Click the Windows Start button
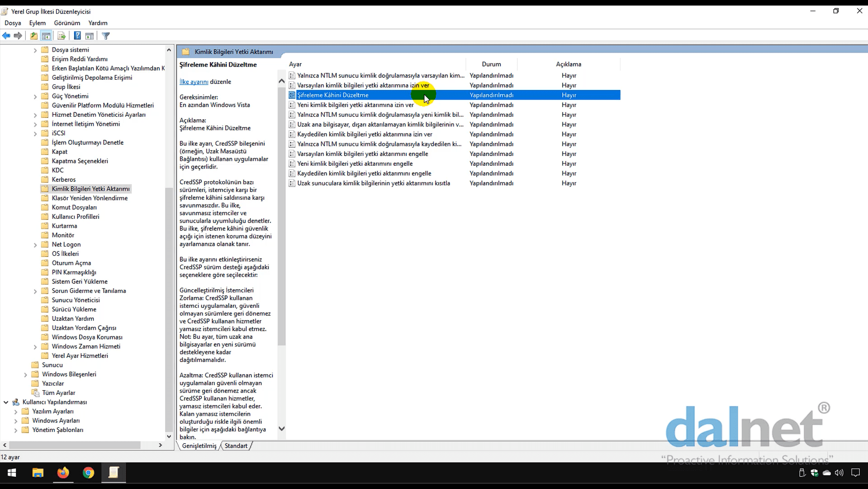 pyautogui.click(x=12, y=473)
